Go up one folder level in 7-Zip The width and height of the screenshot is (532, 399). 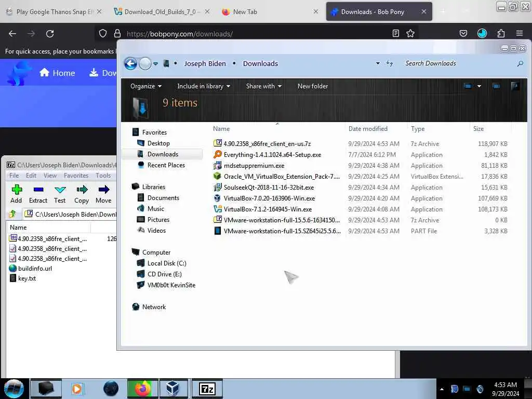point(12,214)
